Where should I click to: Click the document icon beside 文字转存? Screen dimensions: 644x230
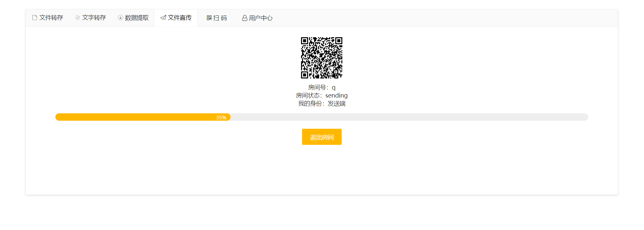click(78, 18)
